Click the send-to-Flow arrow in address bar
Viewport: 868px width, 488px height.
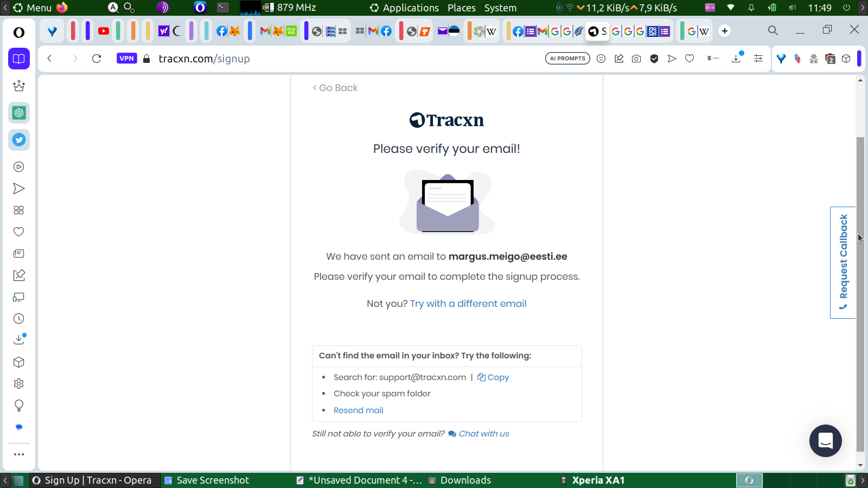tap(672, 59)
